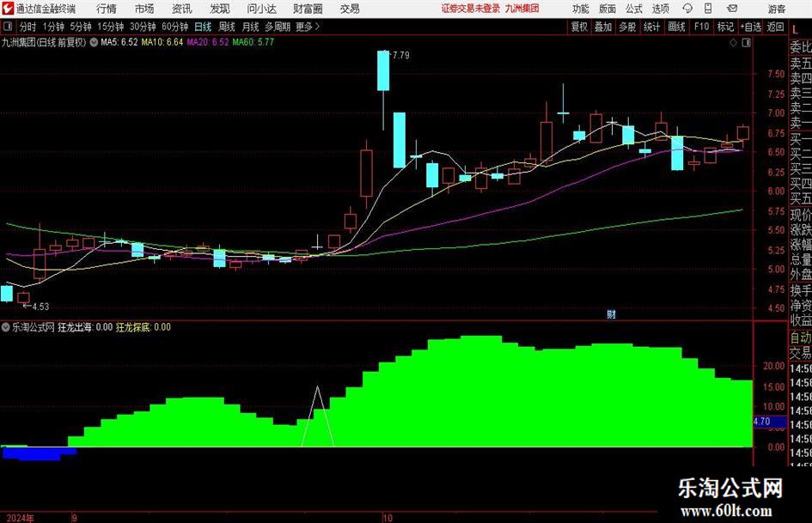Image resolution: width=812 pixels, height=523 pixels.
Task: Toggle 复权 price adjustment button
Action: tap(579, 27)
